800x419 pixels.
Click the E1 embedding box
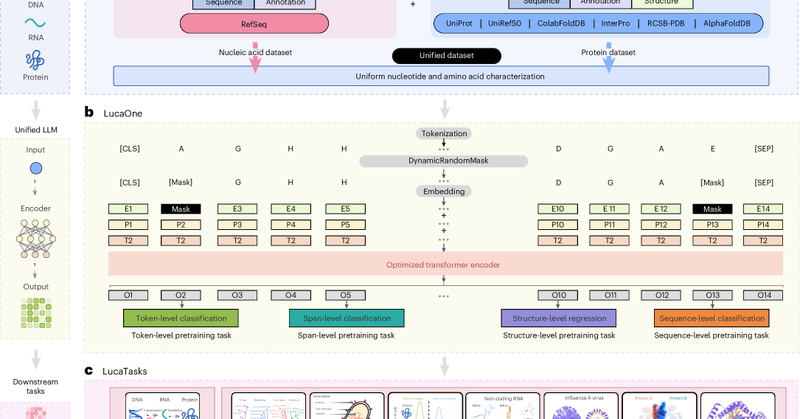(128, 209)
